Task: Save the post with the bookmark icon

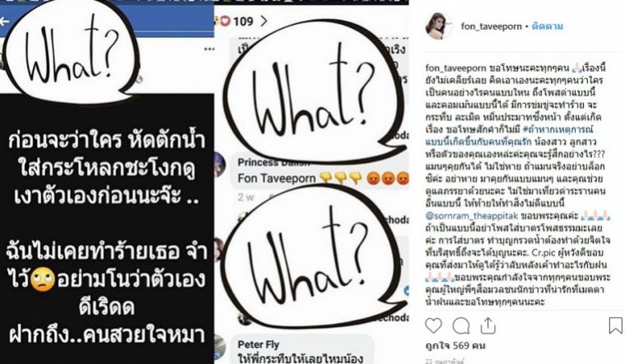Action: [615, 325]
